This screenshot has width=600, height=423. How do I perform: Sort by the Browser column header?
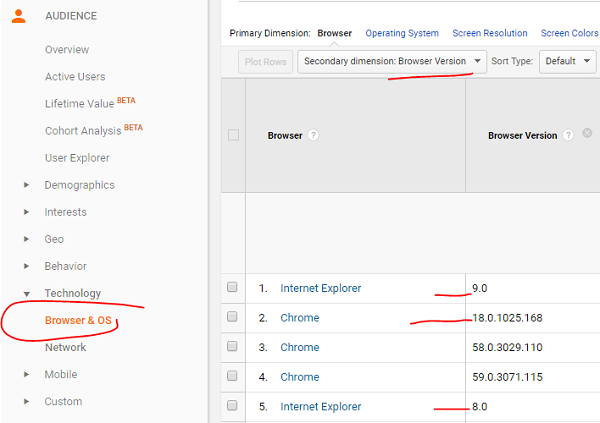[x=285, y=136]
